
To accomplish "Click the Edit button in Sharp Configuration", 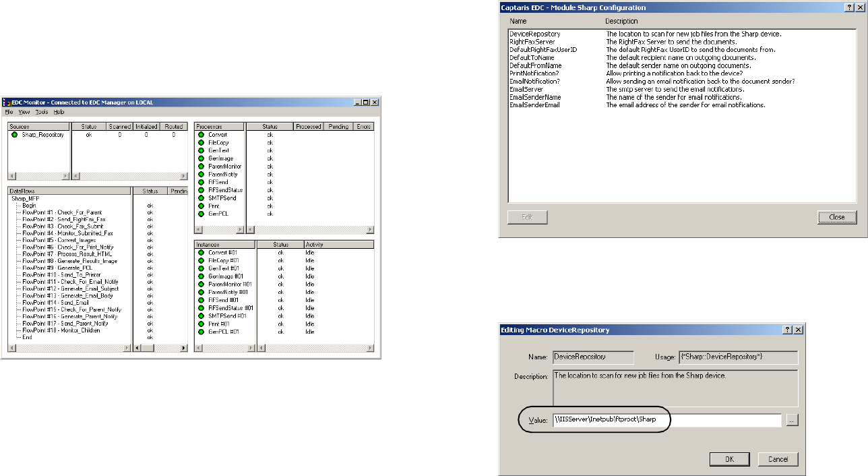I will 527,217.
